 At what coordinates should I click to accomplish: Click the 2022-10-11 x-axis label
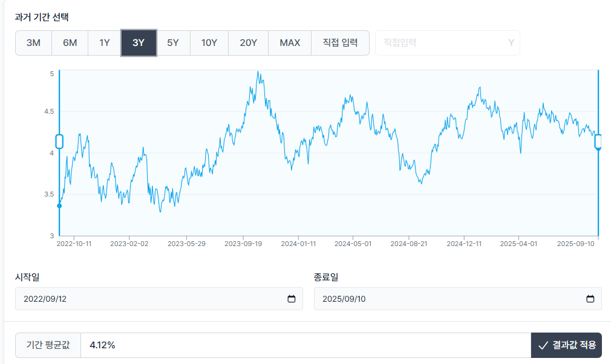point(74,244)
